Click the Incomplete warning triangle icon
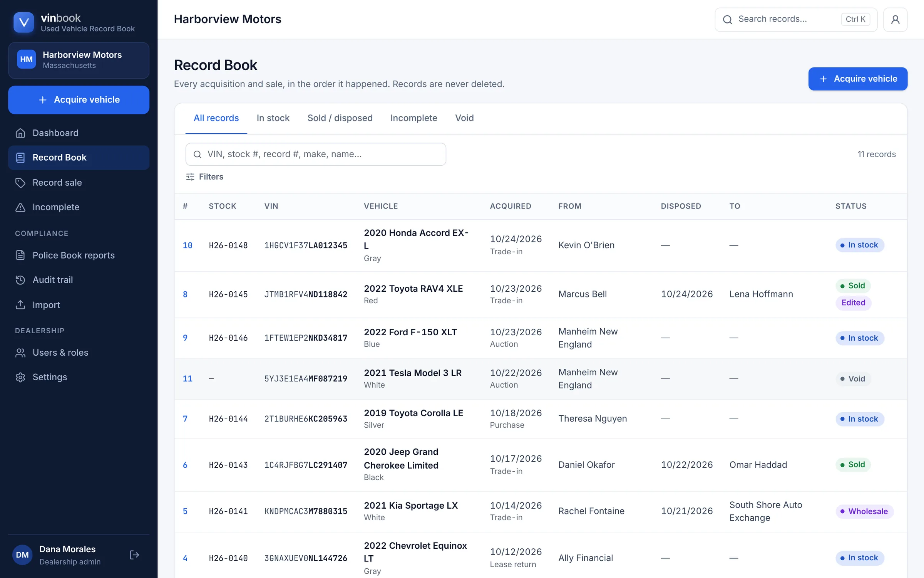Image resolution: width=924 pixels, height=578 pixels. 20,207
